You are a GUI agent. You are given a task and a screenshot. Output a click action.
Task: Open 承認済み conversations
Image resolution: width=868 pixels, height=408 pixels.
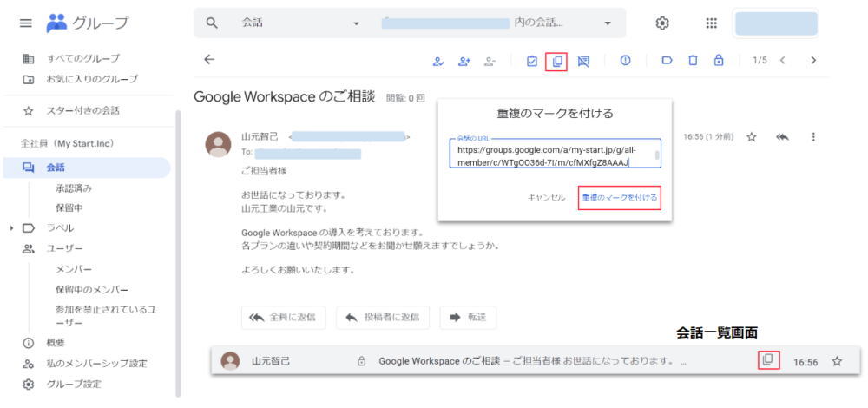tap(73, 188)
